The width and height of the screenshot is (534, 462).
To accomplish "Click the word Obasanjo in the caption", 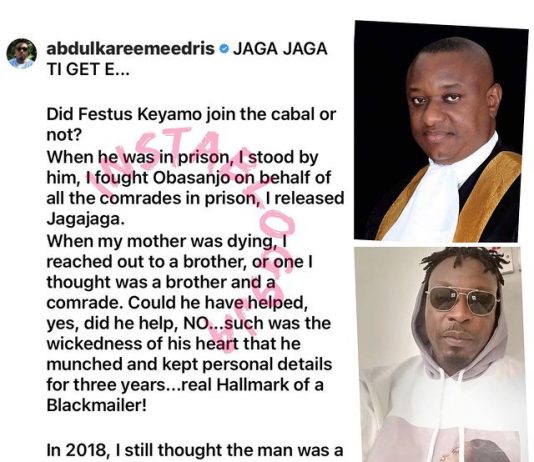I will [192, 177].
